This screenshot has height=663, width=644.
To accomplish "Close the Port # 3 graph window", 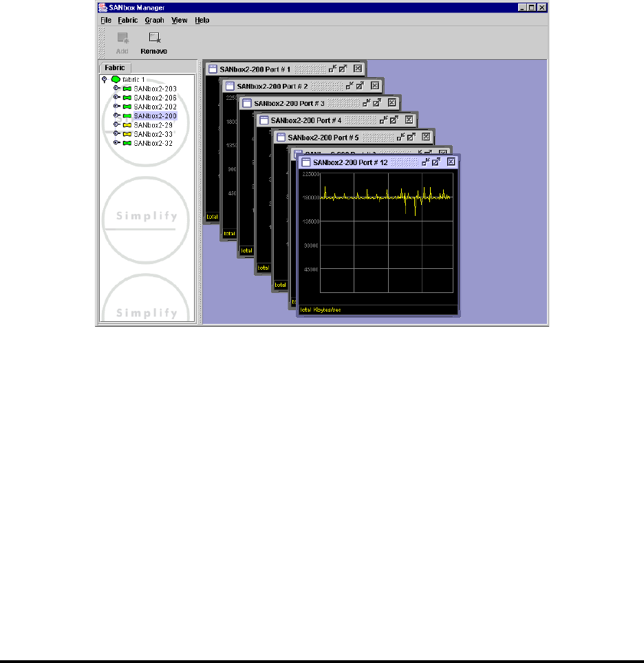I will [x=391, y=102].
